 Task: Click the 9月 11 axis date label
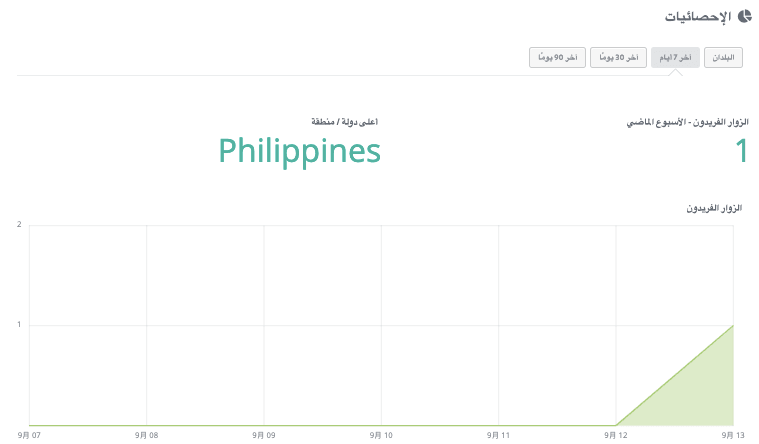[x=499, y=435]
